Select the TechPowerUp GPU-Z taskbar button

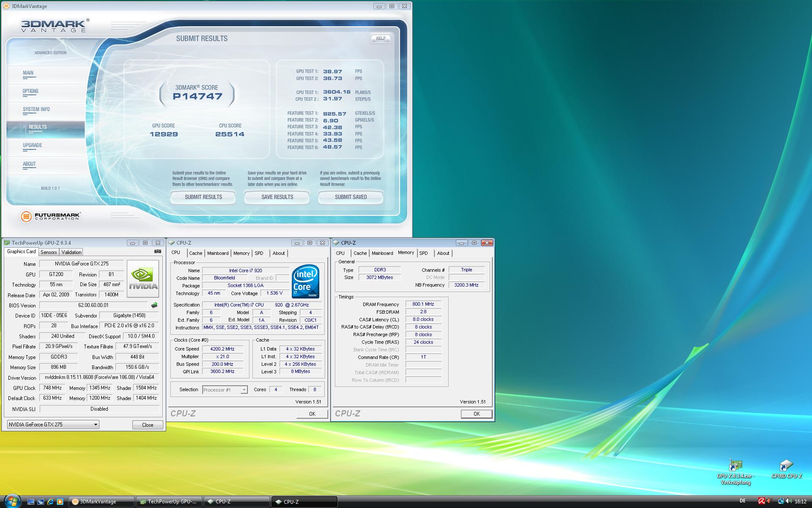pos(169,502)
